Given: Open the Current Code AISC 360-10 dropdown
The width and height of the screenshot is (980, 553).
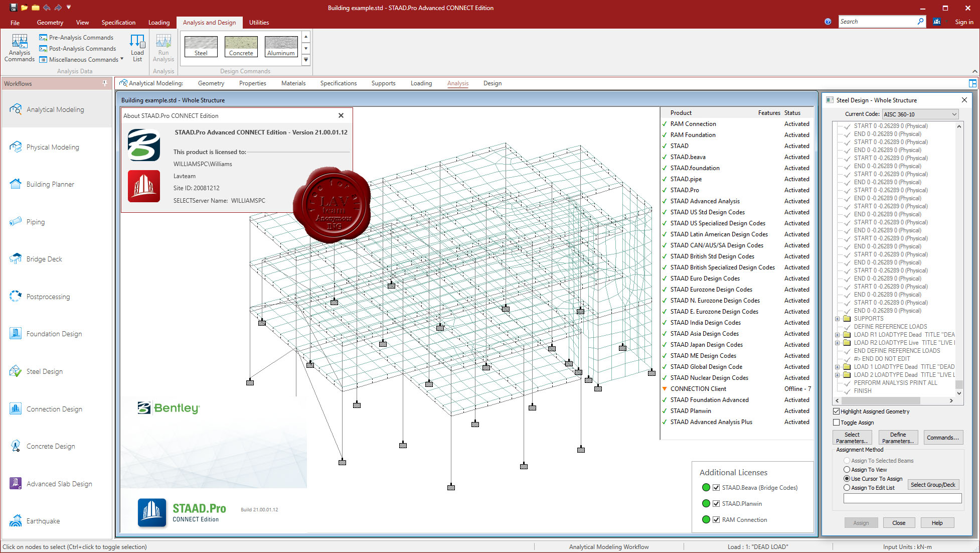Looking at the screenshot, I should [920, 114].
